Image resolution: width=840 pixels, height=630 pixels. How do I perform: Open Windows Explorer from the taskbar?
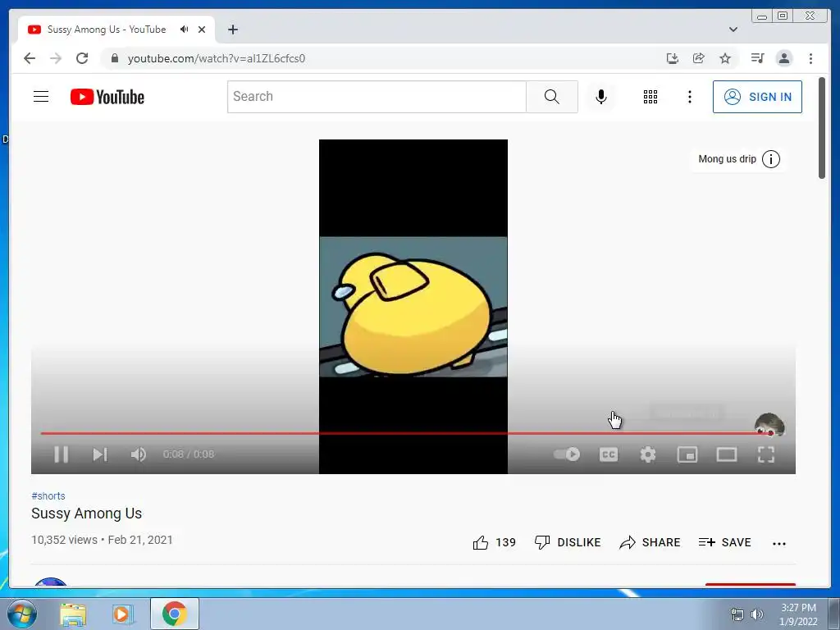[73, 614]
